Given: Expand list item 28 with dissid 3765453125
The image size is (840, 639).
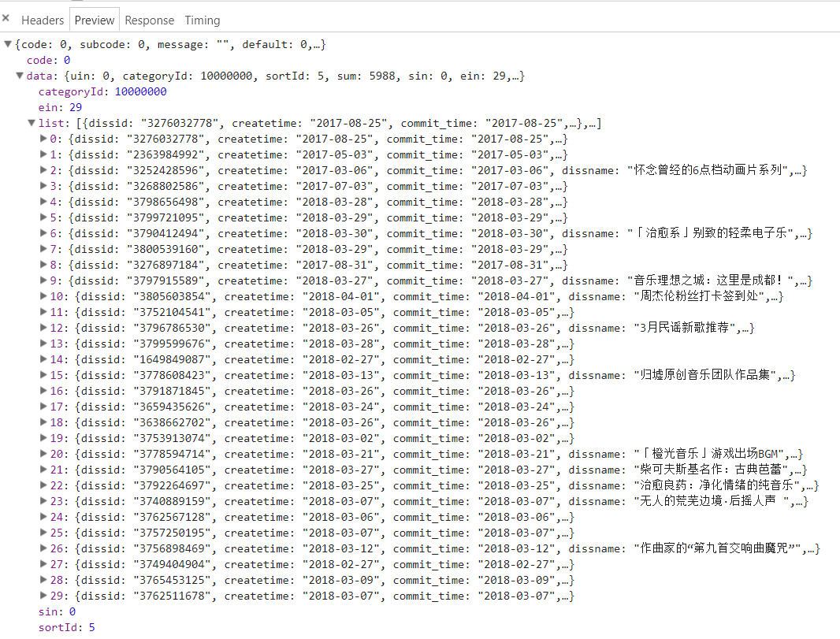Looking at the screenshot, I should [43, 580].
